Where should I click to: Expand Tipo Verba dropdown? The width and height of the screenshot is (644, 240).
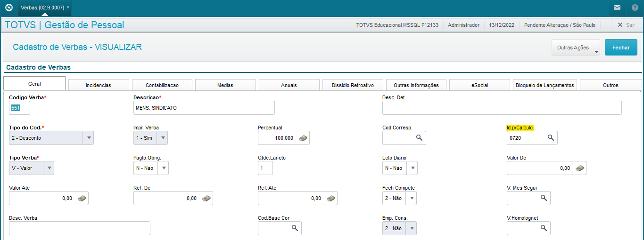pos(49,168)
